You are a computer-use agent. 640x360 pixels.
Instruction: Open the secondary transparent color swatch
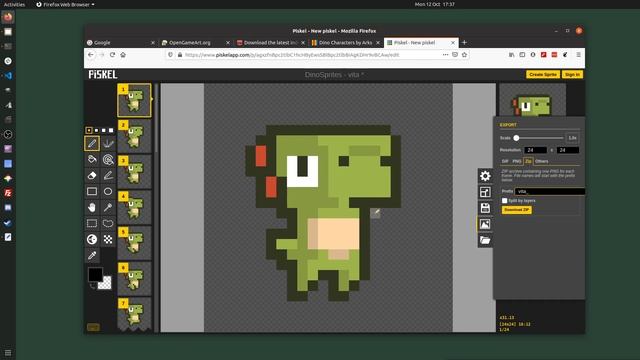[x=106, y=283]
